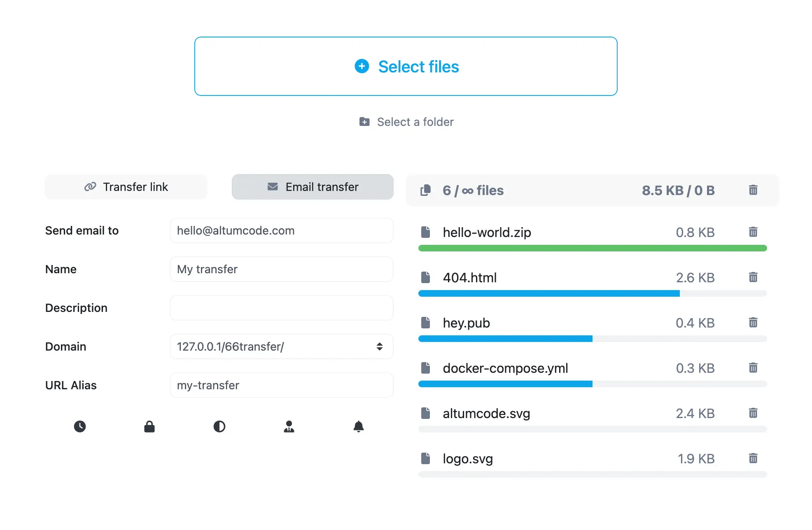
Task: Delete all files with the header trash icon
Action: pyautogui.click(x=753, y=190)
